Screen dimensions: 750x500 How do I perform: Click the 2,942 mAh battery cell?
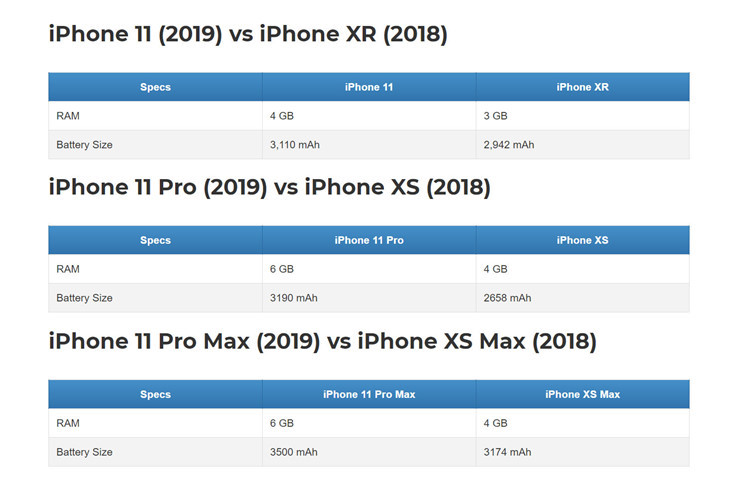point(509,145)
